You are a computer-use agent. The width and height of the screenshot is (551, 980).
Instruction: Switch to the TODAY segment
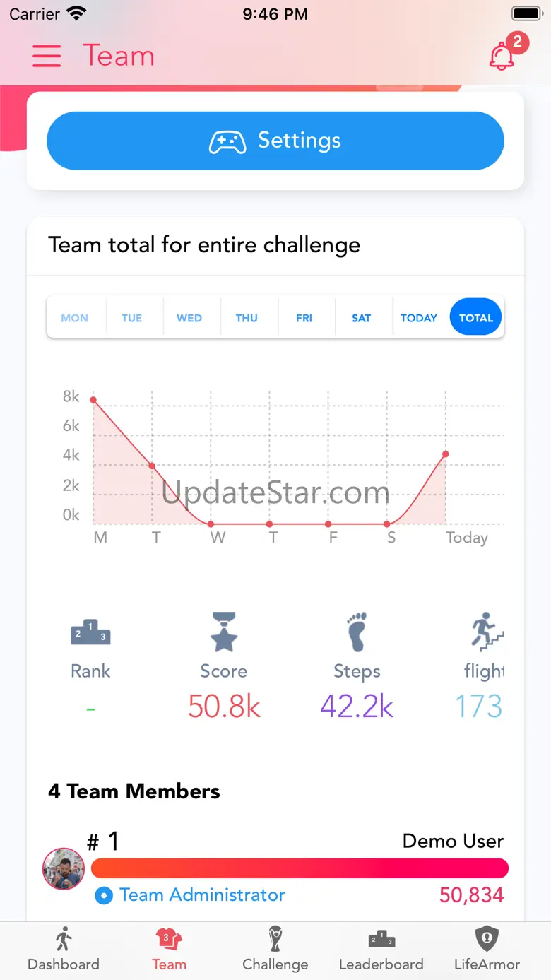(x=419, y=318)
